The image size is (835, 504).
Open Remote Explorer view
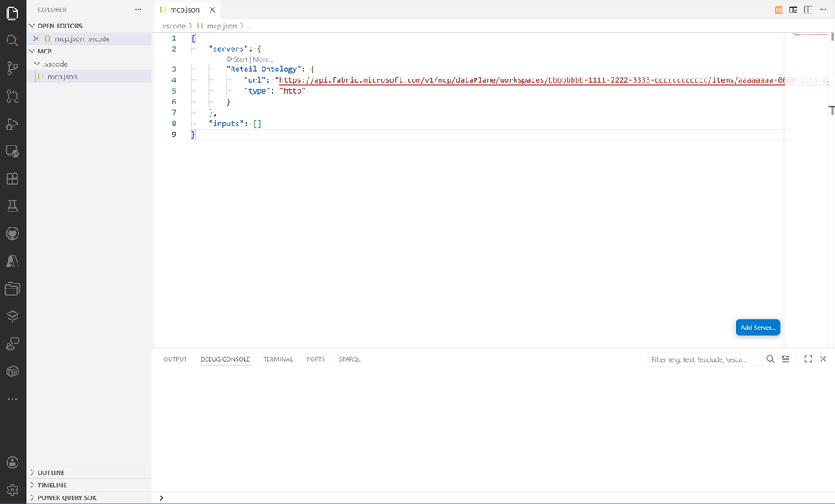13,151
